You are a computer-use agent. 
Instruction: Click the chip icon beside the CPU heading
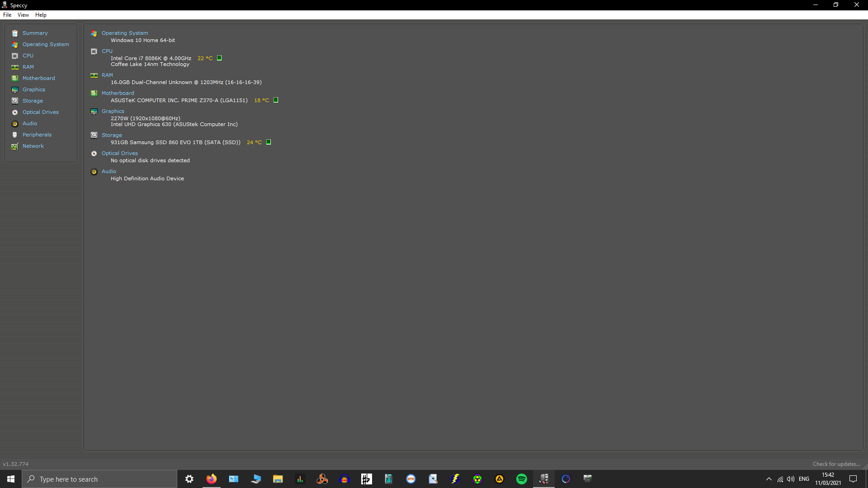click(94, 52)
